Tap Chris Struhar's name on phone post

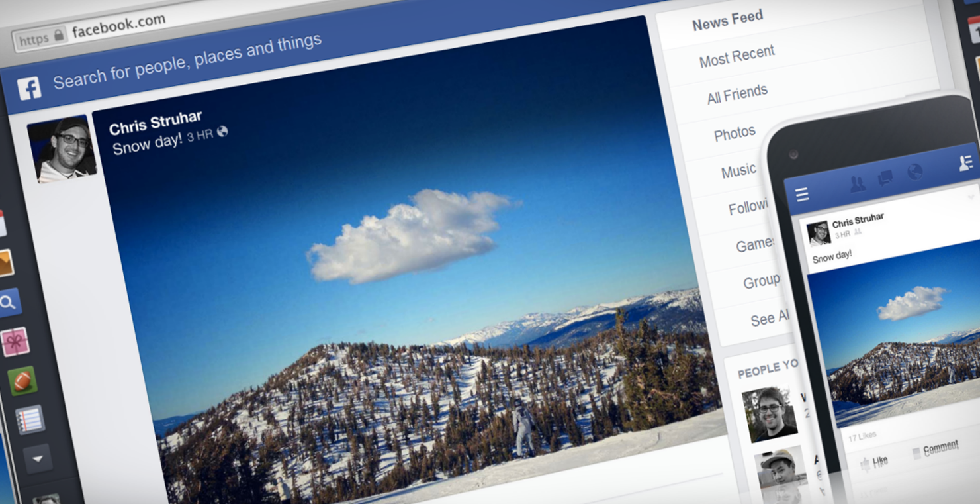click(858, 221)
